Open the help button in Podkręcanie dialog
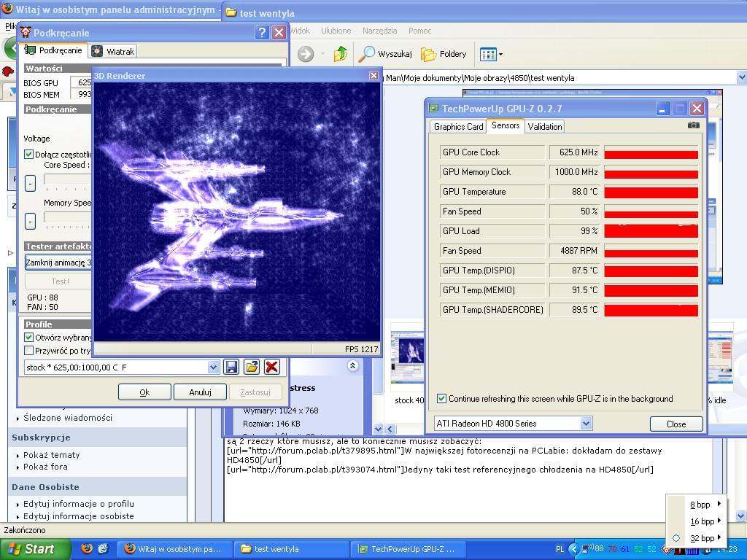 262,32
